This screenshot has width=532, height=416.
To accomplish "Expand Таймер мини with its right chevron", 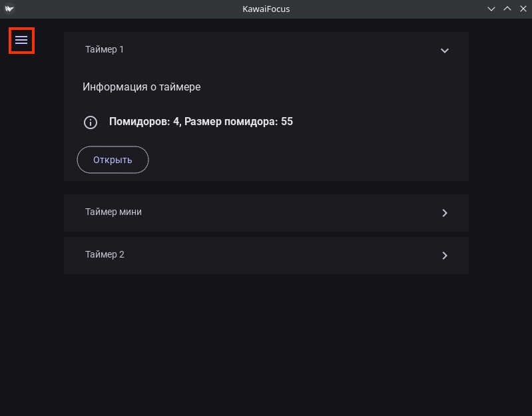I will coord(445,213).
